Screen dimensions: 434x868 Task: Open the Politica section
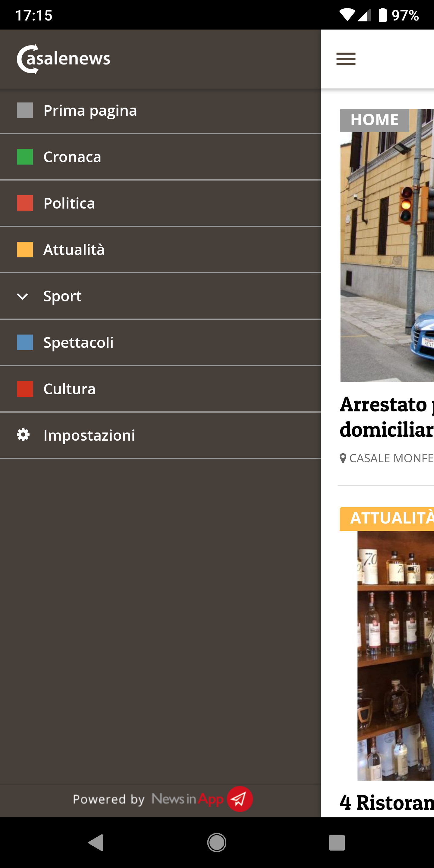pyautogui.click(x=160, y=203)
